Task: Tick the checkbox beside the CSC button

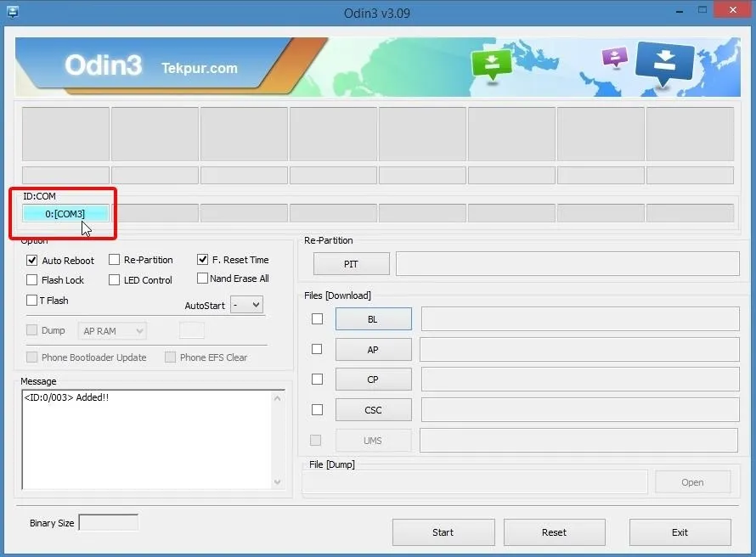Action: 317,409
